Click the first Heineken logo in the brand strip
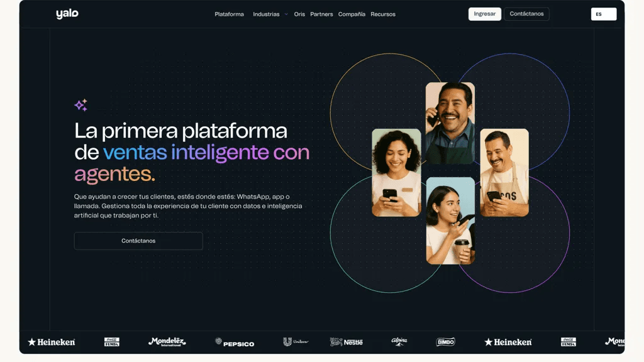The image size is (644, 362). tap(52, 342)
